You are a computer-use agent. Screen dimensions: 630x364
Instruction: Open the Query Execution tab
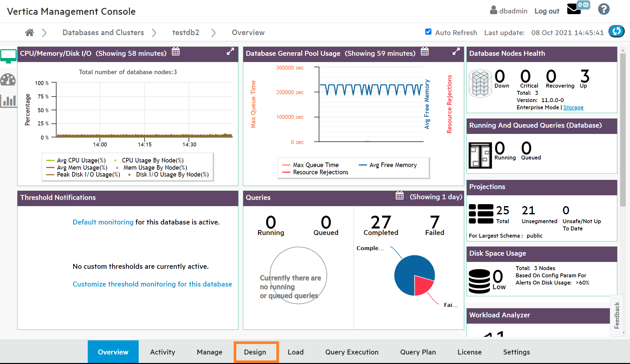(x=352, y=352)
